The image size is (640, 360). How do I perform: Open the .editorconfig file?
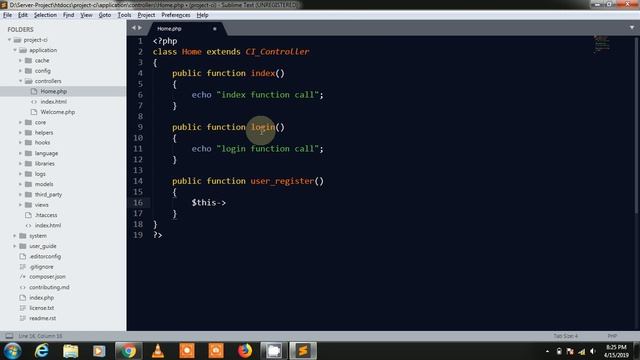(45, 256)
